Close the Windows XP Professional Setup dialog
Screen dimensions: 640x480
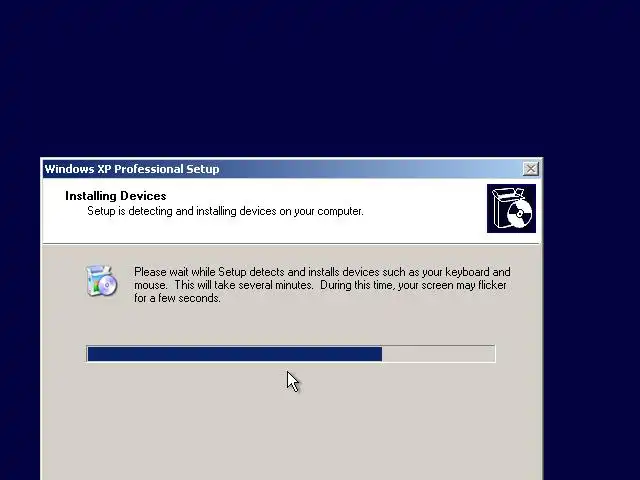click(531, 169)
